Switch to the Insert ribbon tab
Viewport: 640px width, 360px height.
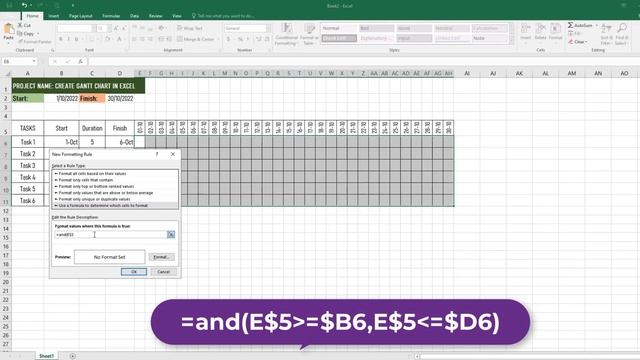(54, 16)
